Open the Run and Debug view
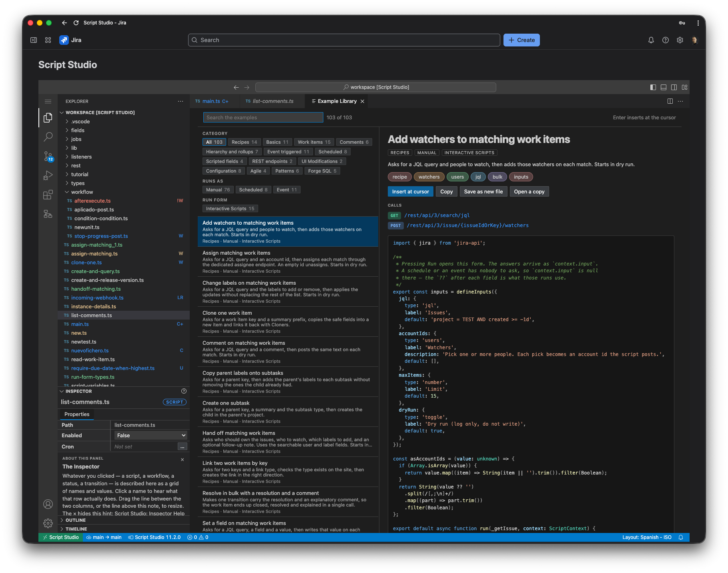This screenshot has height=573, width=728. pos(48,175)
